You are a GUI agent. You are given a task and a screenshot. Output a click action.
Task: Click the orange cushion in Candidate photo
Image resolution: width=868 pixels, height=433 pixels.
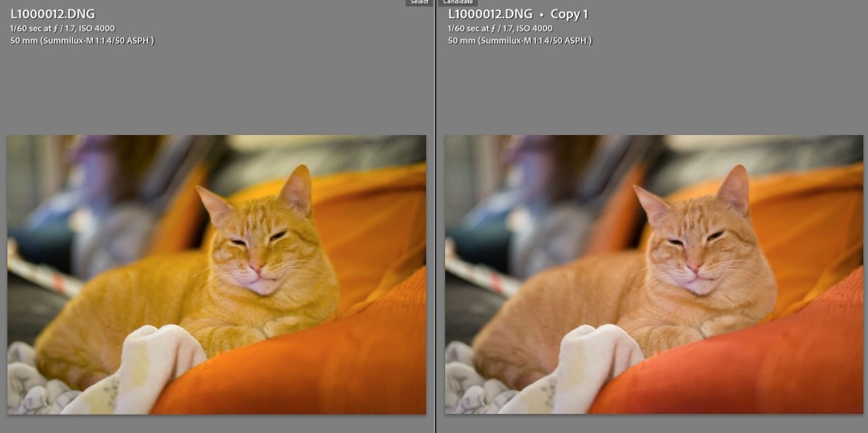(x=755, y=365)
